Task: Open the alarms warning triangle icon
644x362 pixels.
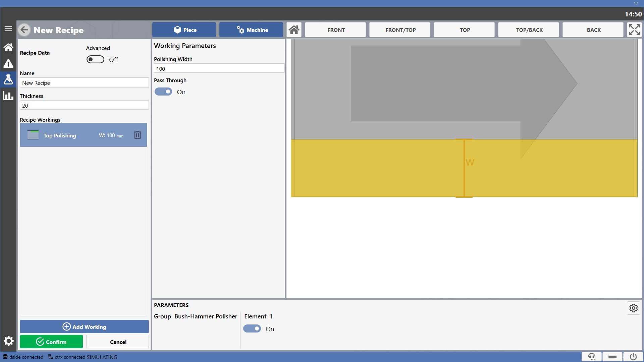Action: pyautogui.click(x=8, y=63)
